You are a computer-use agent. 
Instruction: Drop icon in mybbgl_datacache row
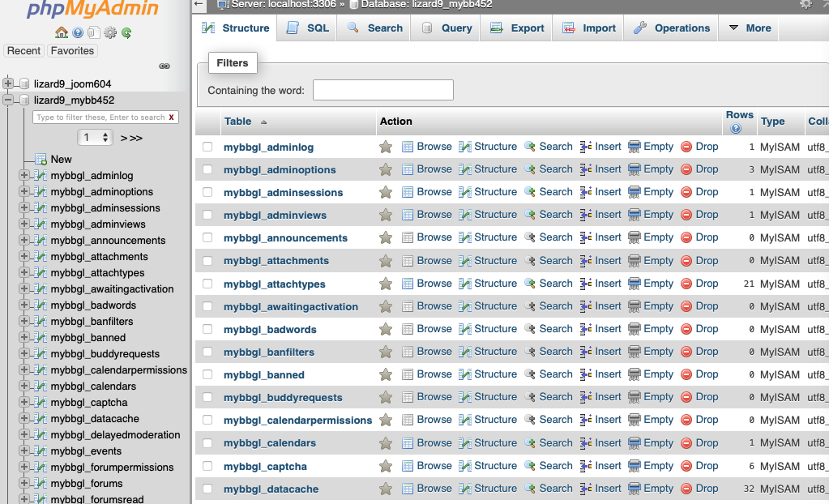686,489
